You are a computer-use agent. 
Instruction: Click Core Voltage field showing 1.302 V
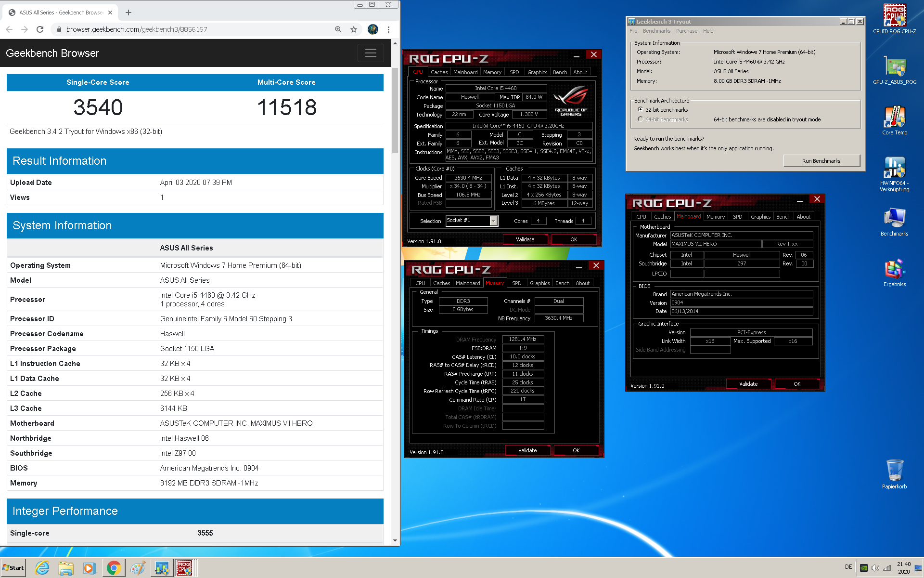(529, 115)
